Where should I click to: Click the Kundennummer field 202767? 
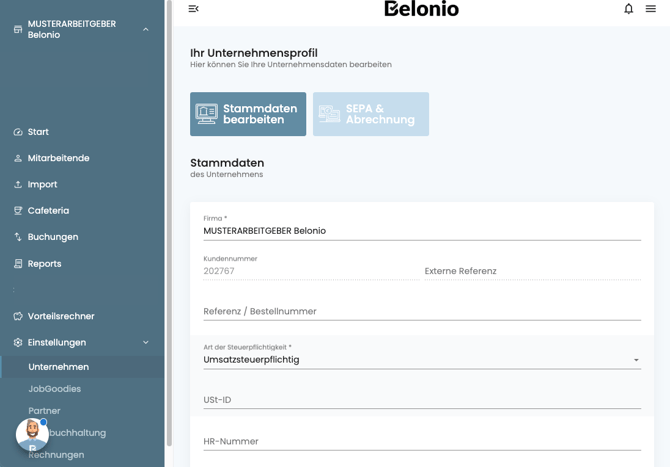point(311,271)
